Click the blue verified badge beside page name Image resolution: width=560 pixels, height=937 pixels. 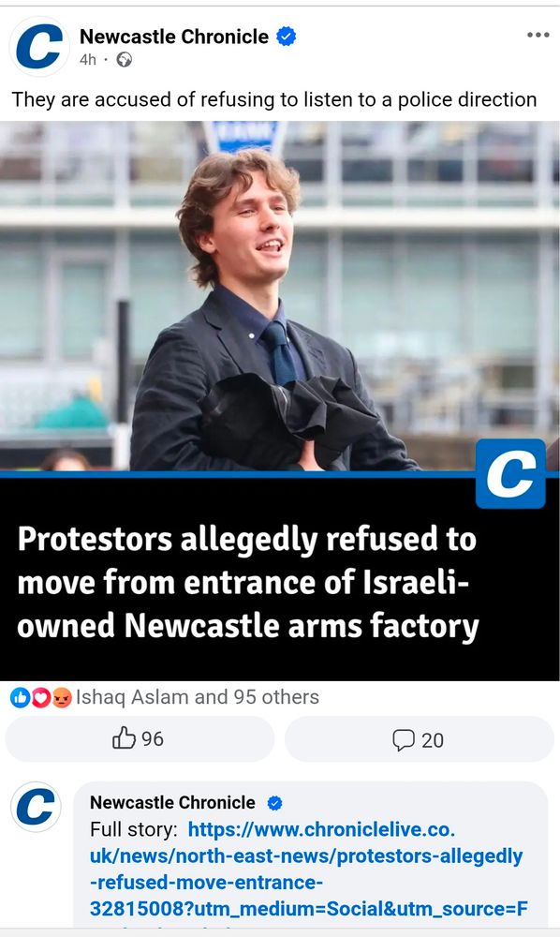coord(286,37)
